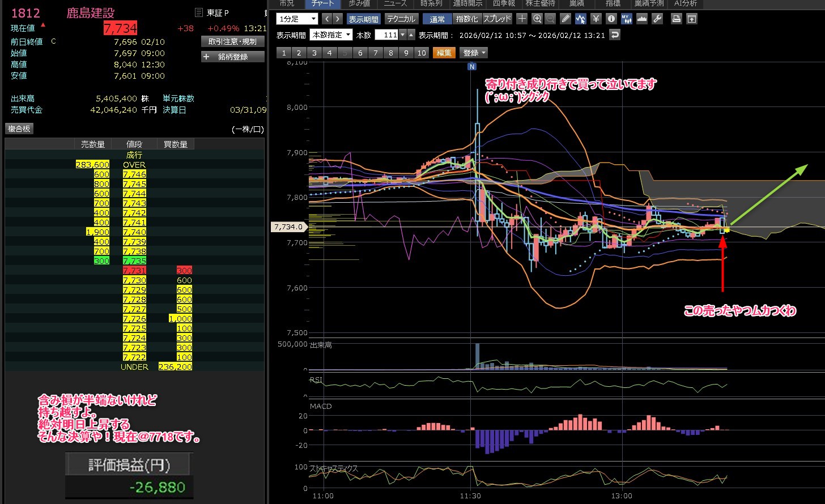The width and height of the screenshot is (825, 504).
Task: Click the crosshair cursor icon
Action: (522, 19)
